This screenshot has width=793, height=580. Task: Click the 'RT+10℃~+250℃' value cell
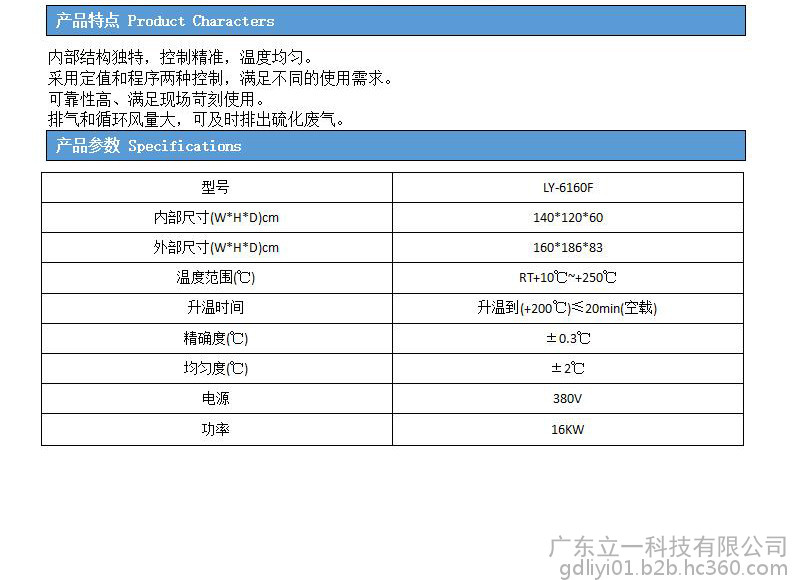(568, 278)
